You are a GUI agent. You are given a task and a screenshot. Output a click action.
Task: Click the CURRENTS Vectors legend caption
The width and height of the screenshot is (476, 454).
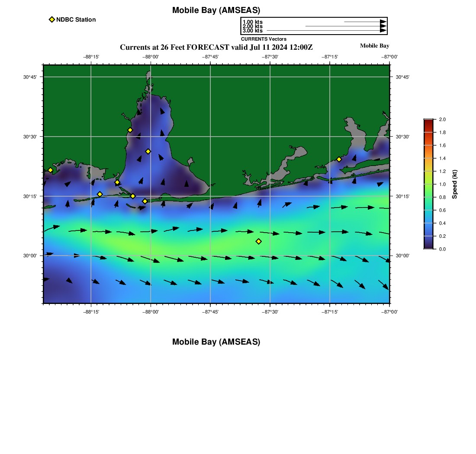[264, 39]
